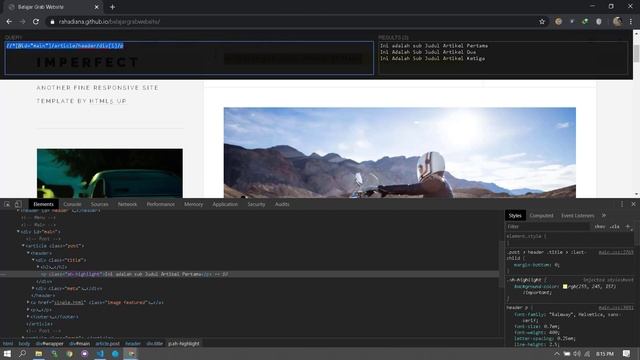Click the Styles Filter input field
This screenshot has width=640, height=360.
pyautogui.click(x=548, y=227)
